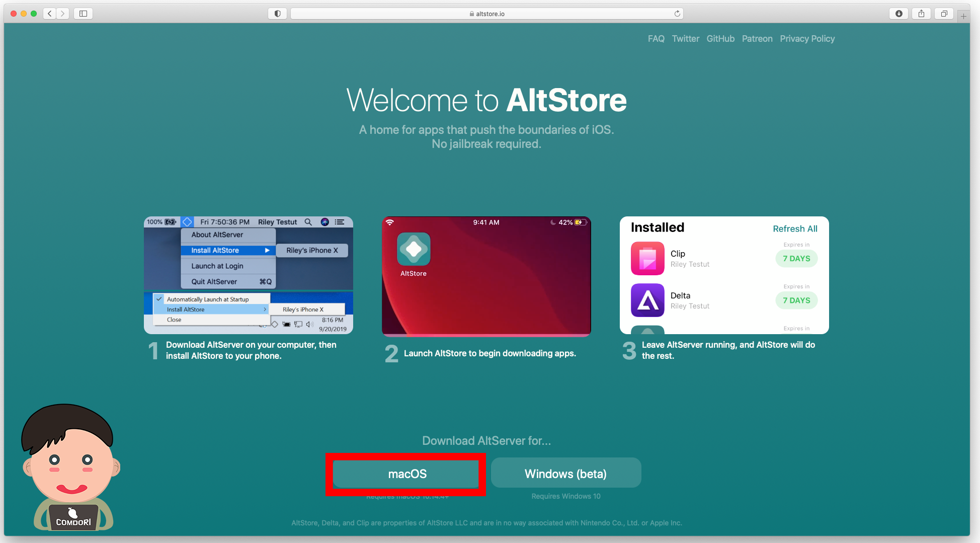Click the AltServer menu screenshot thumbnail
980x543 pixels.
[249, 275]
